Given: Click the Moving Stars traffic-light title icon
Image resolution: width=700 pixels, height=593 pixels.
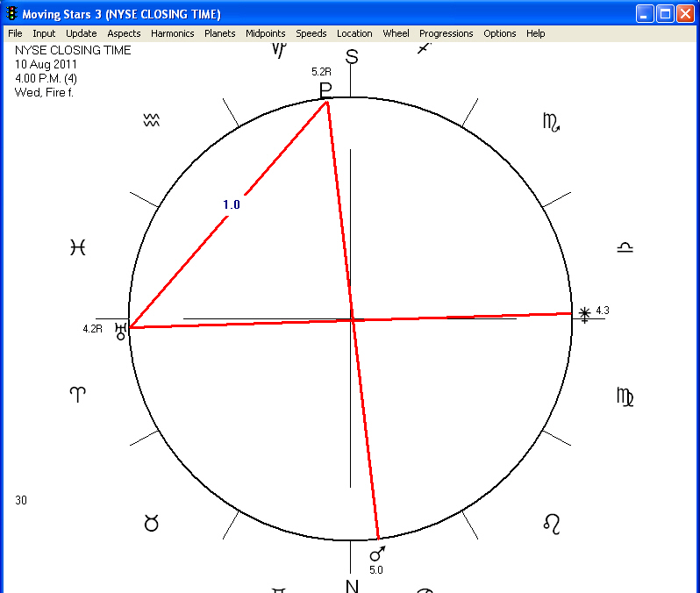Looking at the screenshot, I should tap(11, 14).
